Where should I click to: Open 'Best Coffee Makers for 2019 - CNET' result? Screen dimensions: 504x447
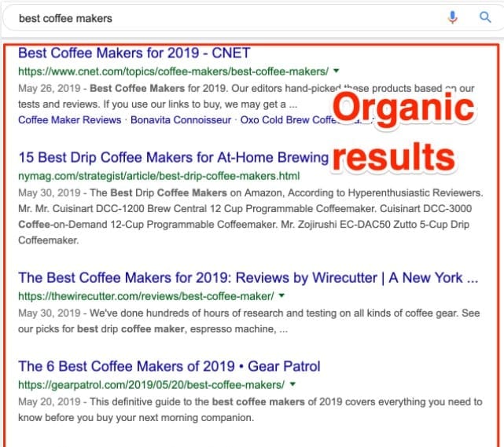(x=134, y=53)
